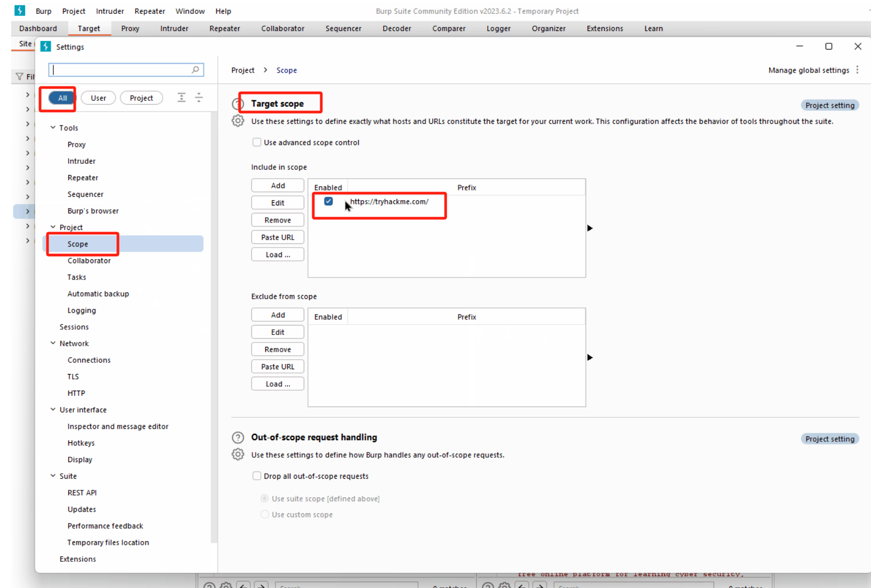Click the expand all sections icon
Viewport: 871px width, 588px height.
click(181, 98)
